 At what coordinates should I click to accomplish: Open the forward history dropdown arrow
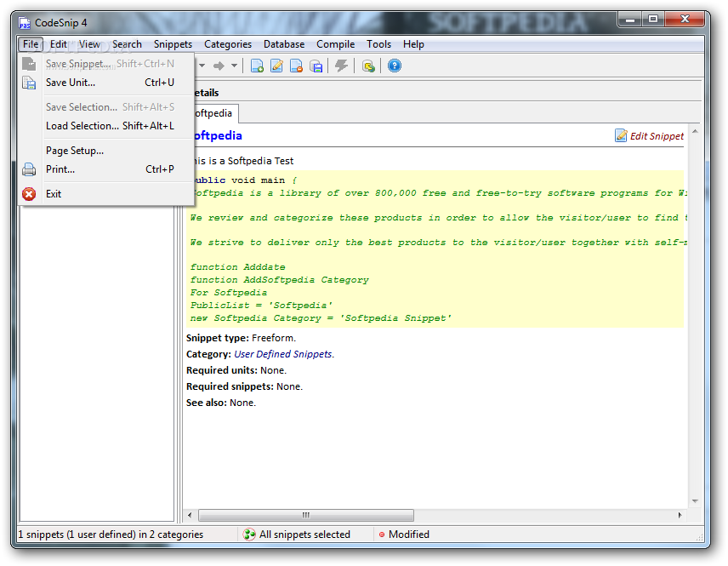[x=234, y=66]
